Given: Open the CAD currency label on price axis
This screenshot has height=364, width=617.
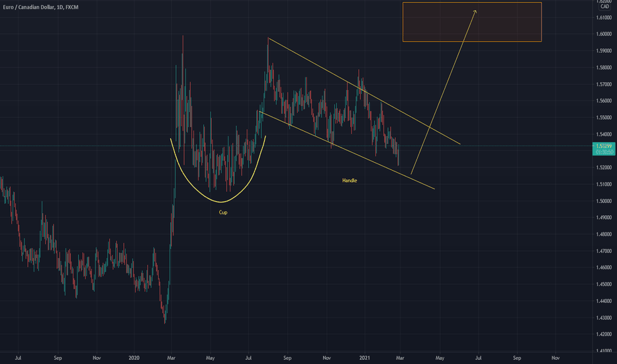Looking at the screenshot, I should (x=604, y=7).
